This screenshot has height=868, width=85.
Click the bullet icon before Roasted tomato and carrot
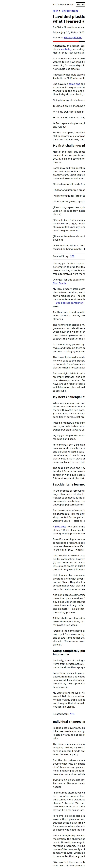[53, 237]
